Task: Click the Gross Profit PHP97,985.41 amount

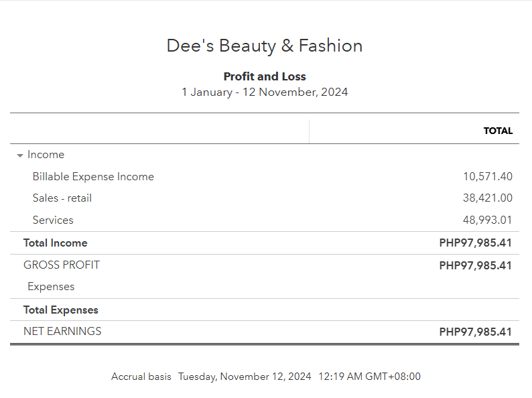Action: (x=475, y=265)
